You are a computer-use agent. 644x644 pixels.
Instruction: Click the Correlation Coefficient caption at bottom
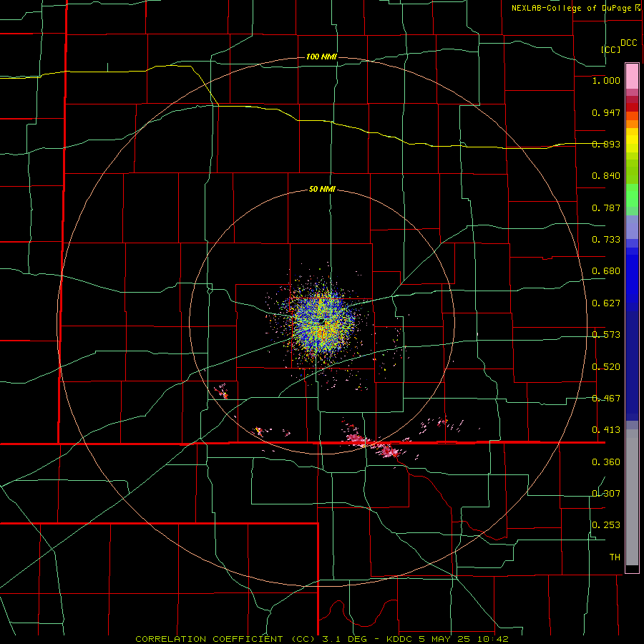(322, 639)
